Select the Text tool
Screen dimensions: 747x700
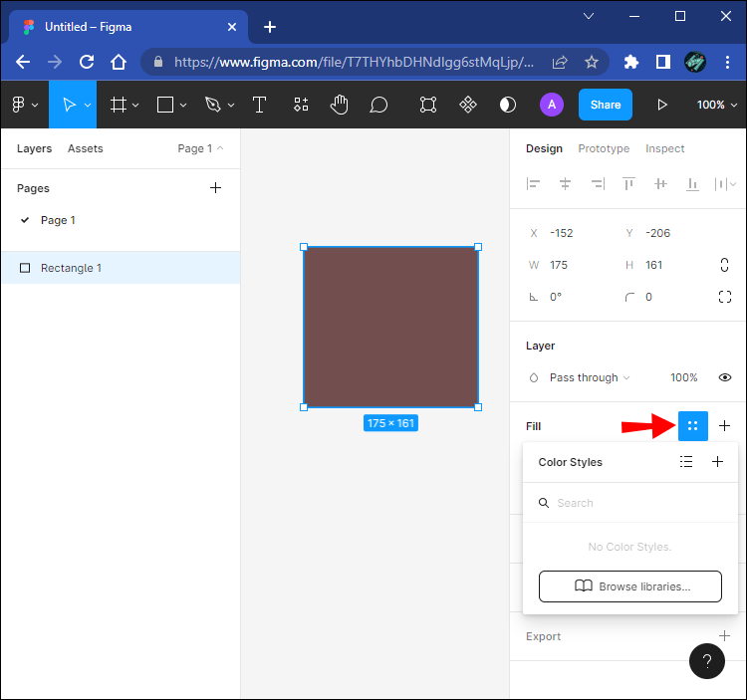tap(259, 105)
